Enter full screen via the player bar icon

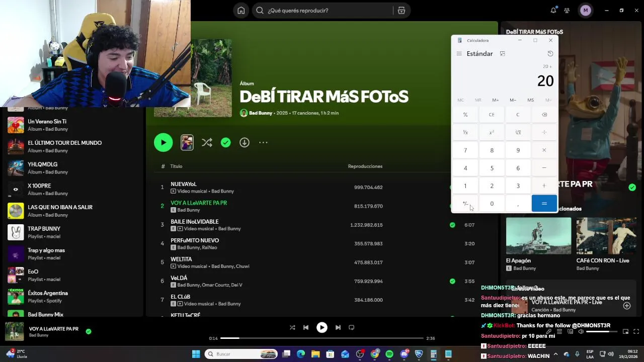tap(636, 332)
